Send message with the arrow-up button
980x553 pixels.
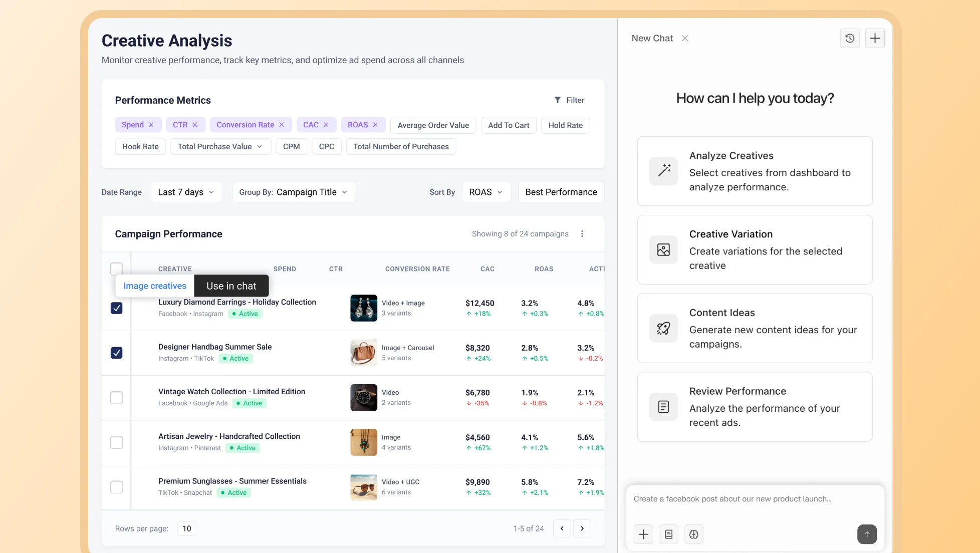(x=867, y=534)
